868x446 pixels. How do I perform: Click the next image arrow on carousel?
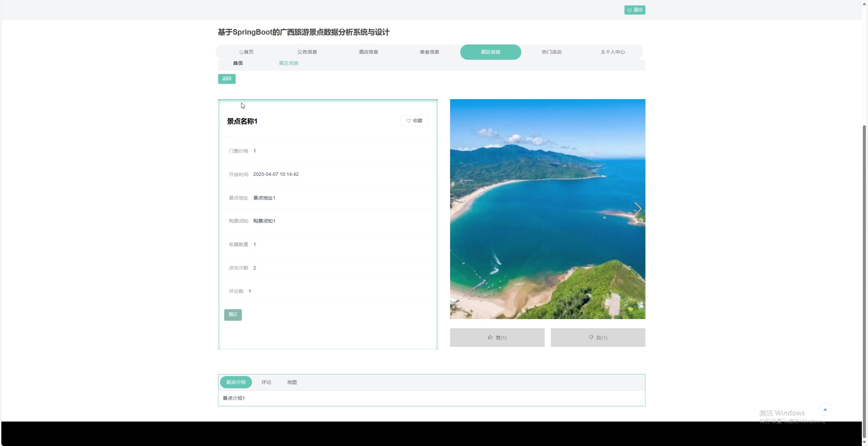coord(637,209)
